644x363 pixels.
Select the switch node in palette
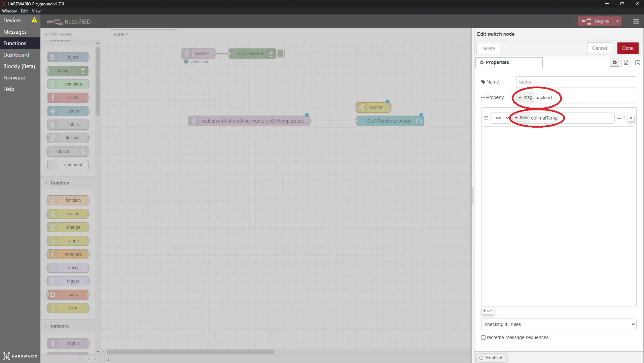pos(68,214)
